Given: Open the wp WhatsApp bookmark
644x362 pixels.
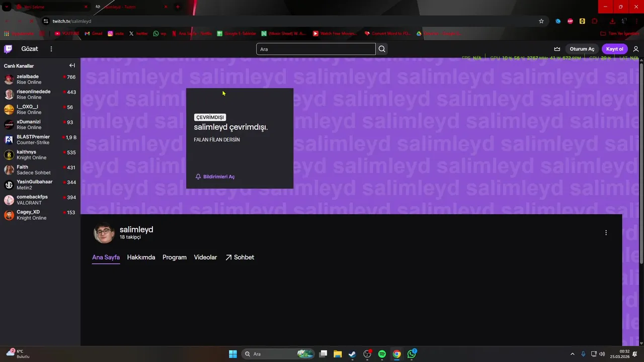Looking at the screenshot, I should [x=160, y=33].
